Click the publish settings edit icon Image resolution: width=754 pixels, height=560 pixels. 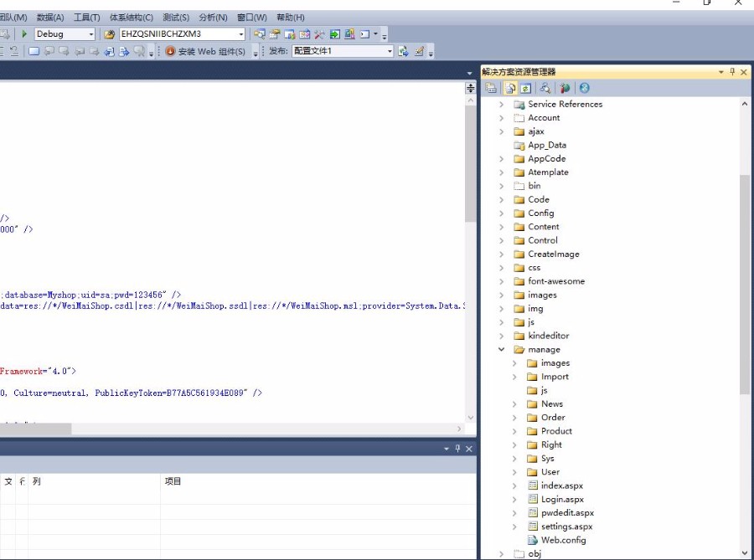point(420,51)
